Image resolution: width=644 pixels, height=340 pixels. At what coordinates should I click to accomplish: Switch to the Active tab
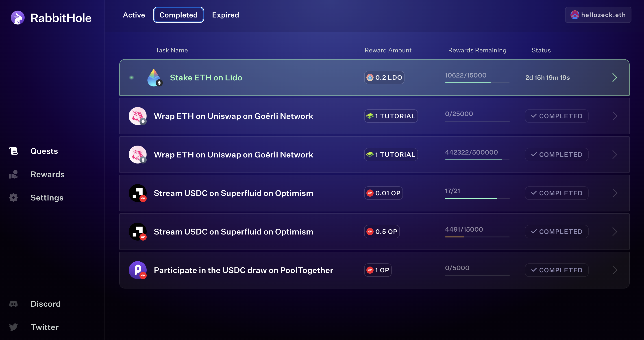tap(134, 15)
